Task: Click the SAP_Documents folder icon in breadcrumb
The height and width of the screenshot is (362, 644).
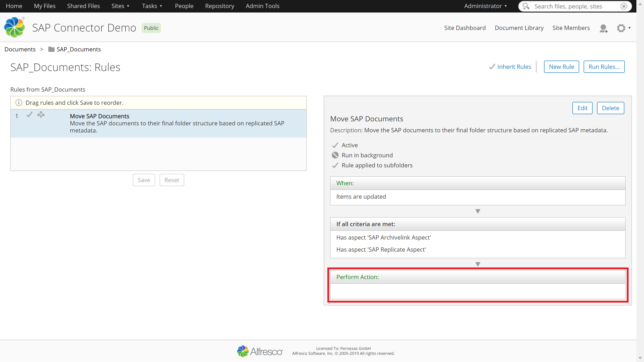Action: [x=51, y=49]
